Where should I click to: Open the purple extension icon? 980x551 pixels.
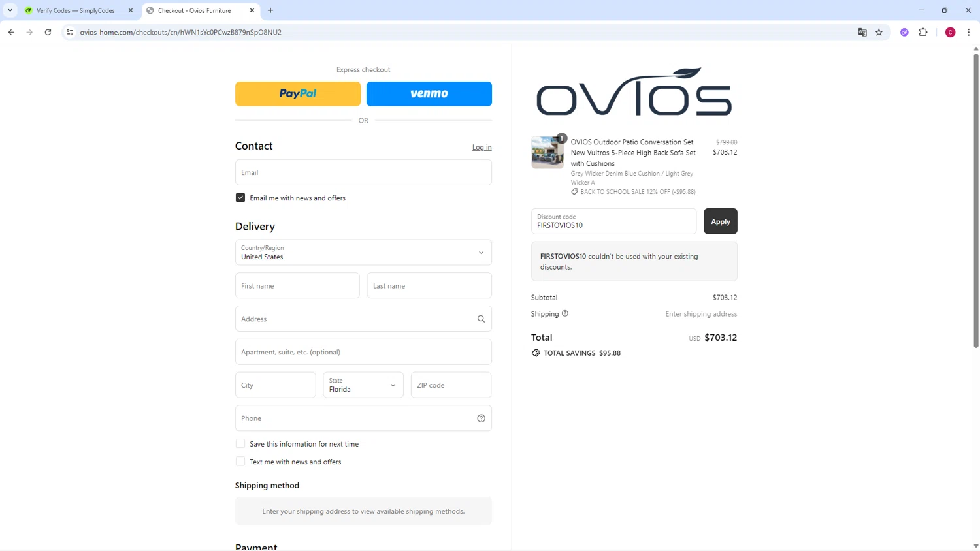(x=904, y=32)
